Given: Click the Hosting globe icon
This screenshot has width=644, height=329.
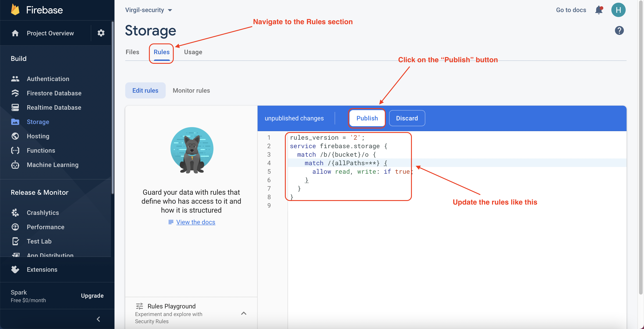Looking at the screenshot, I should (x=15, y=136).
